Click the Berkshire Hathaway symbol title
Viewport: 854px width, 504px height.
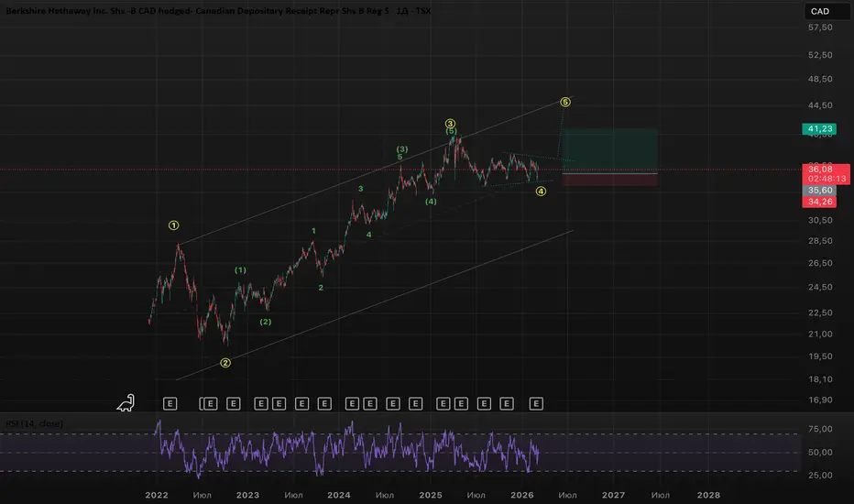pos(218,10)
